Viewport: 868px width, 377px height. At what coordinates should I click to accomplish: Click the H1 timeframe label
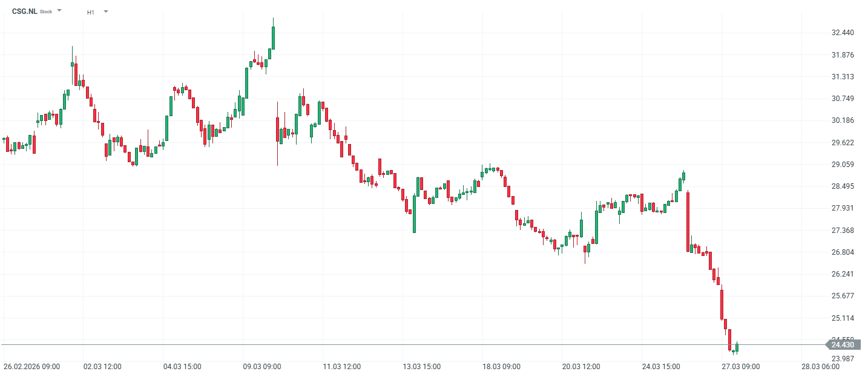pyautogui.click(x=91, y=12)
